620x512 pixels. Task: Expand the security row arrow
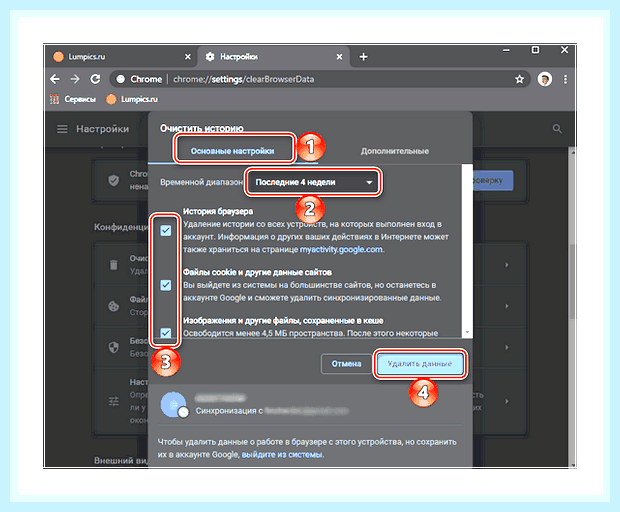(507, 347)
